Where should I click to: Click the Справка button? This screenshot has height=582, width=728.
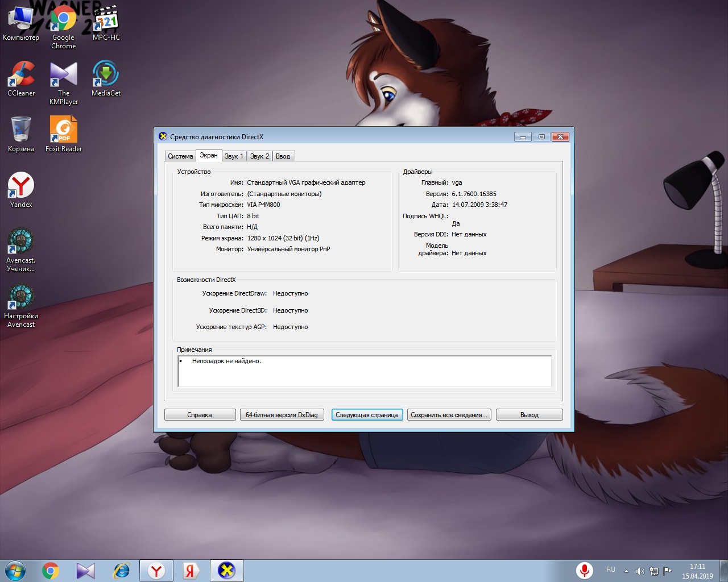point(200,415)
